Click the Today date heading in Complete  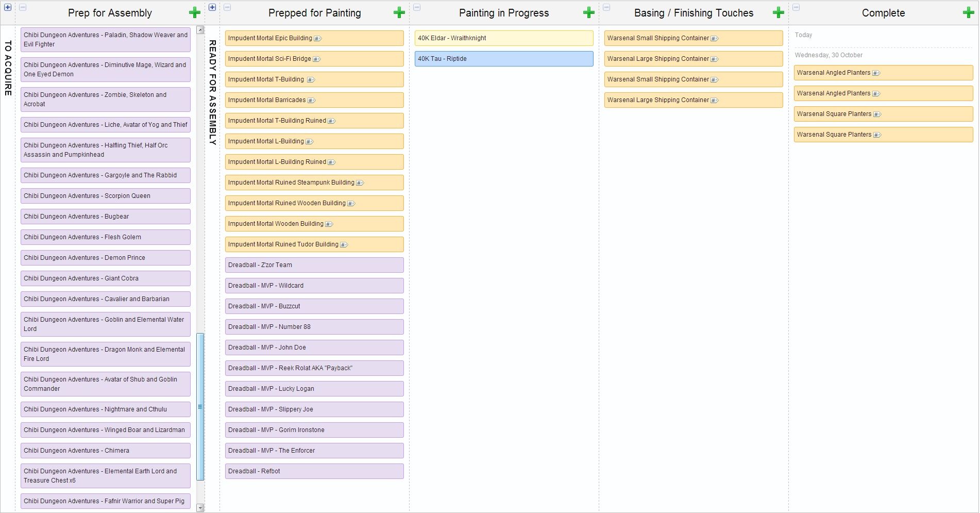(x=803, y=35)
